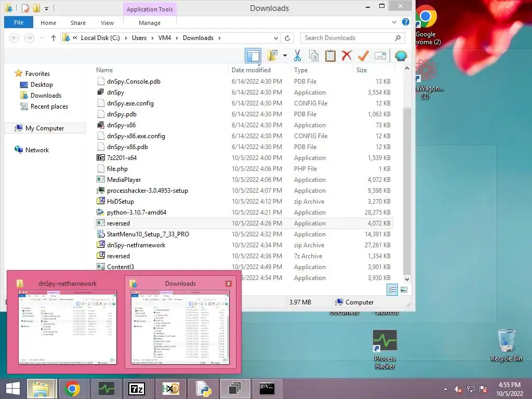Viewport: 532px width, 399px height.
Task: Go forward with the Forward arrow
Action: click(x=29, y=38)
